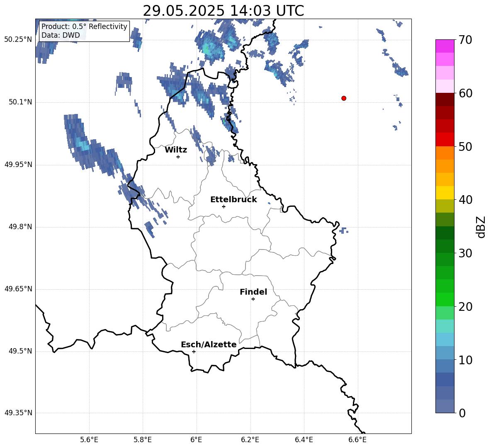Click the cross marker below Wiltz
491x448 pixels.
pos(178,157)
